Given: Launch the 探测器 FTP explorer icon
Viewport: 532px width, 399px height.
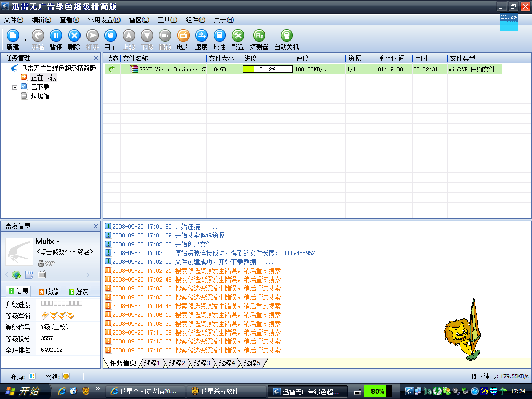Looking at the screenshot, I should 259,35.
